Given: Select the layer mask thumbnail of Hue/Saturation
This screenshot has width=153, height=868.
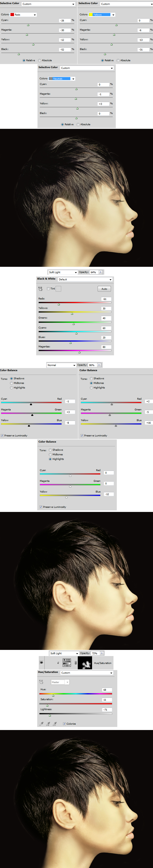Looking at the screenshot, I should [85, 663].
